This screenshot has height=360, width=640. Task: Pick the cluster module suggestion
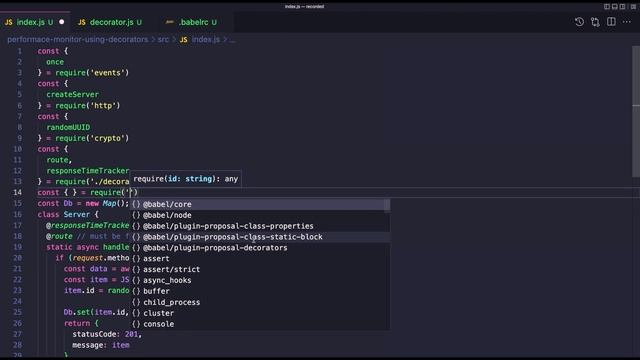pos(260,313)
